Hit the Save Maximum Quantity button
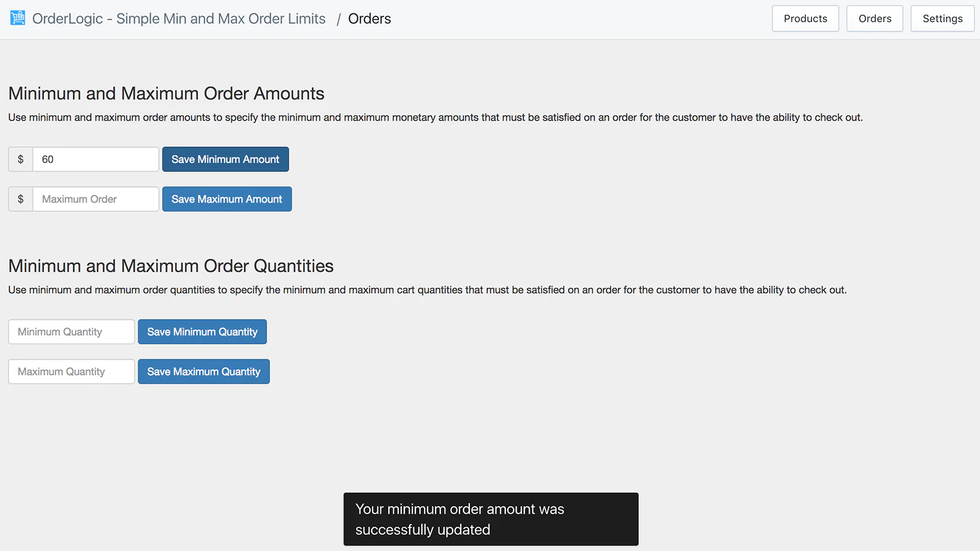Screen dimensions: 980x551 [x=203, y=372]
